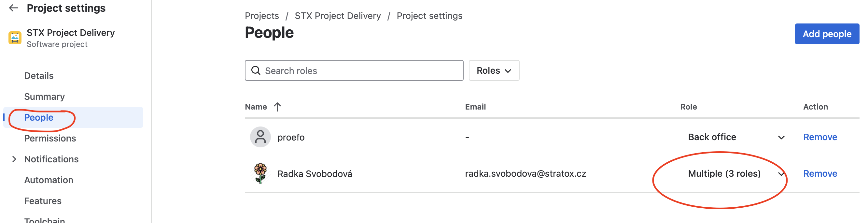868x223 pixels.
Task: Click the magnifier icon in Search roles
Action: click(256, 70)
